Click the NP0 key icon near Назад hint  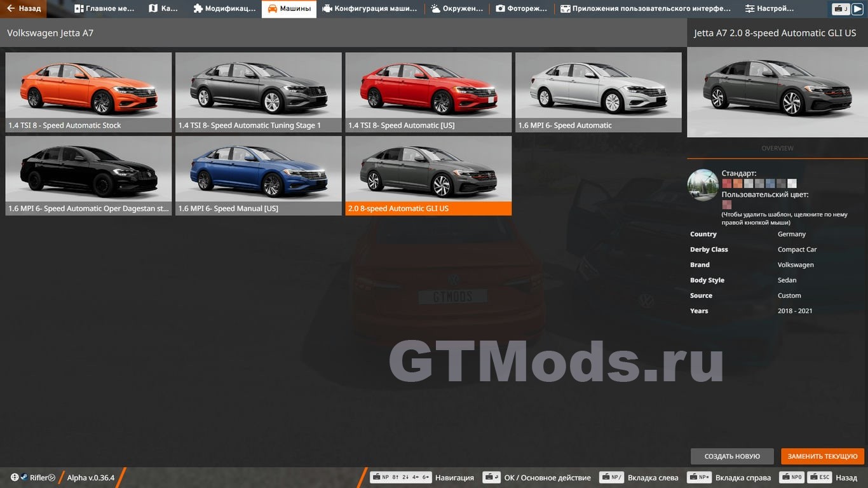tap(792, 477)
